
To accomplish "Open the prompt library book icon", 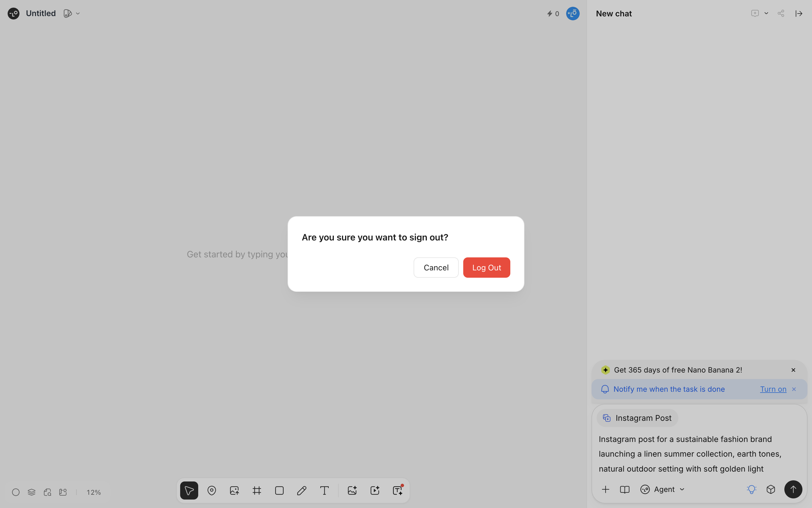I will coord(625,490).
